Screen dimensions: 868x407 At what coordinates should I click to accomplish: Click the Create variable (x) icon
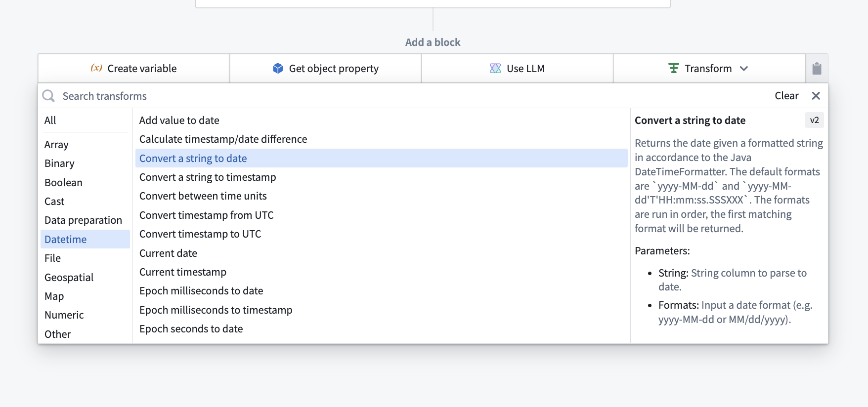point(96,68)
